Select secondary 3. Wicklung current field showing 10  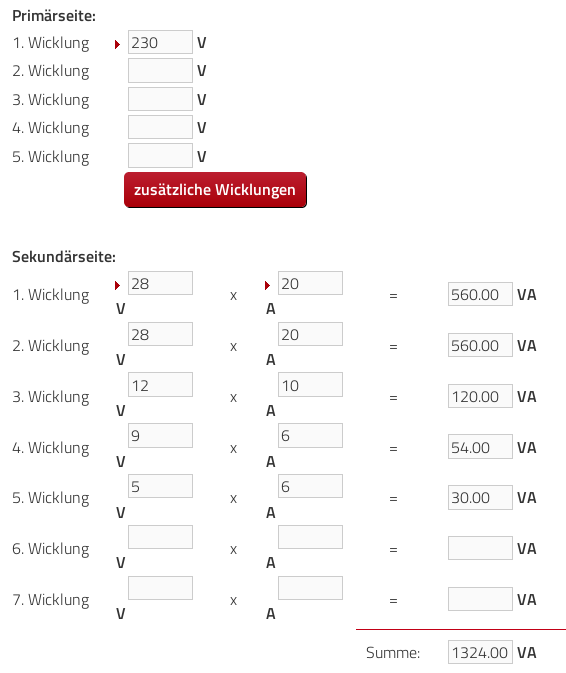tap(310, 385)
